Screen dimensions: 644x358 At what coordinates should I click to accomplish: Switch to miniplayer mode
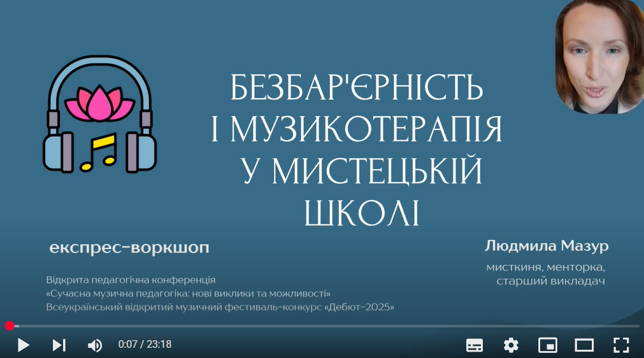point(547,345)
